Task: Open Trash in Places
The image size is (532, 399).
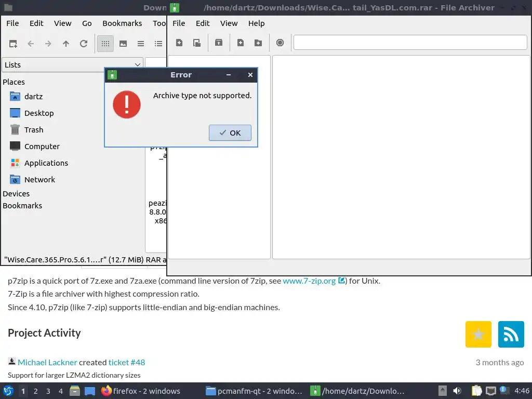Action: pos(26,129)
